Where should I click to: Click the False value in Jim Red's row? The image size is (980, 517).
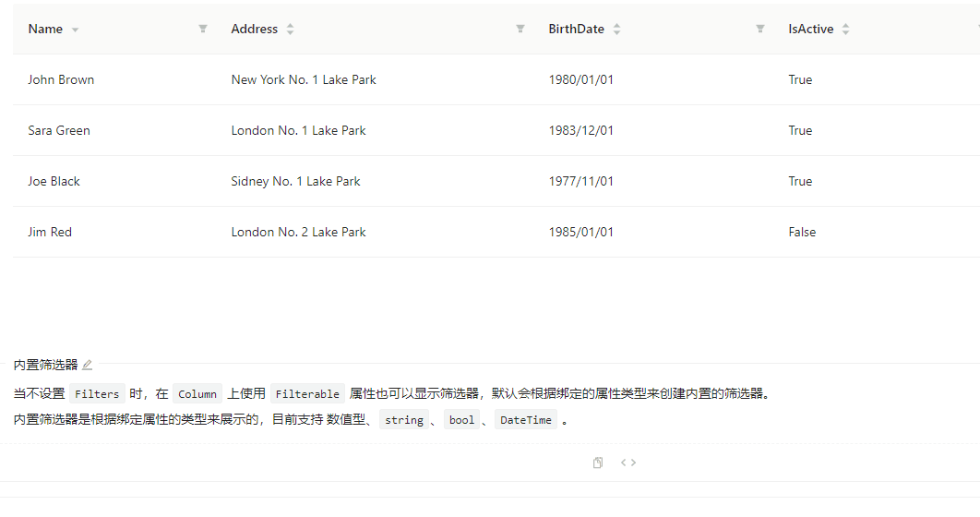click(802, 232)
